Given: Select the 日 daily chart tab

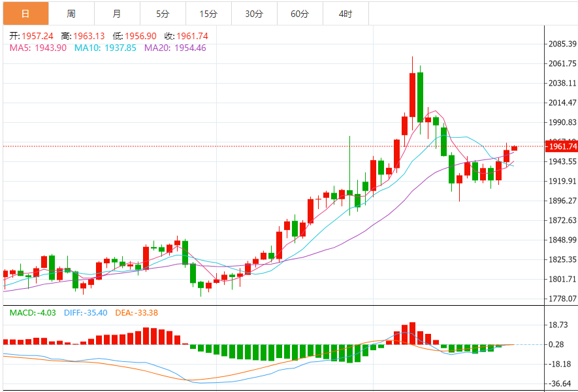Looking at the screenshot, I should tap(25, 13).
